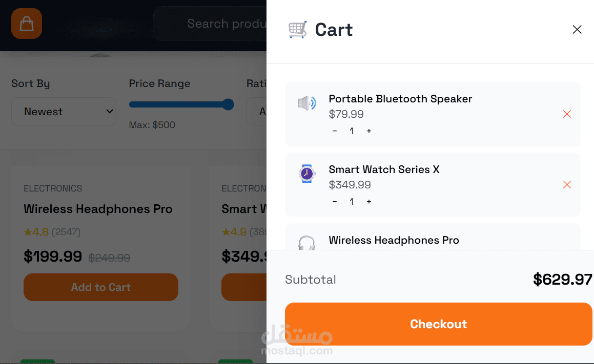The width and height of the screenshot is (594, 364).
Task: Select Wireless Headphones Pro cart item name
Action: [394, 240]
